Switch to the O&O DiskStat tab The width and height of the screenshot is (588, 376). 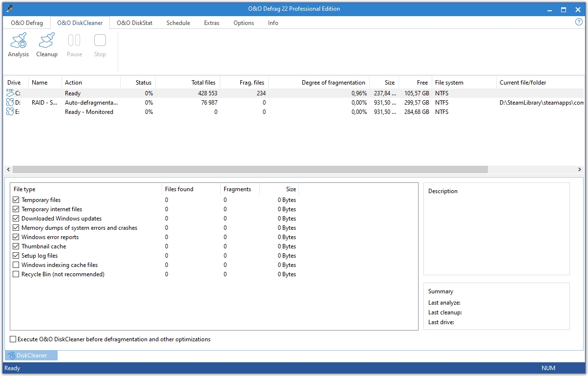134,23
